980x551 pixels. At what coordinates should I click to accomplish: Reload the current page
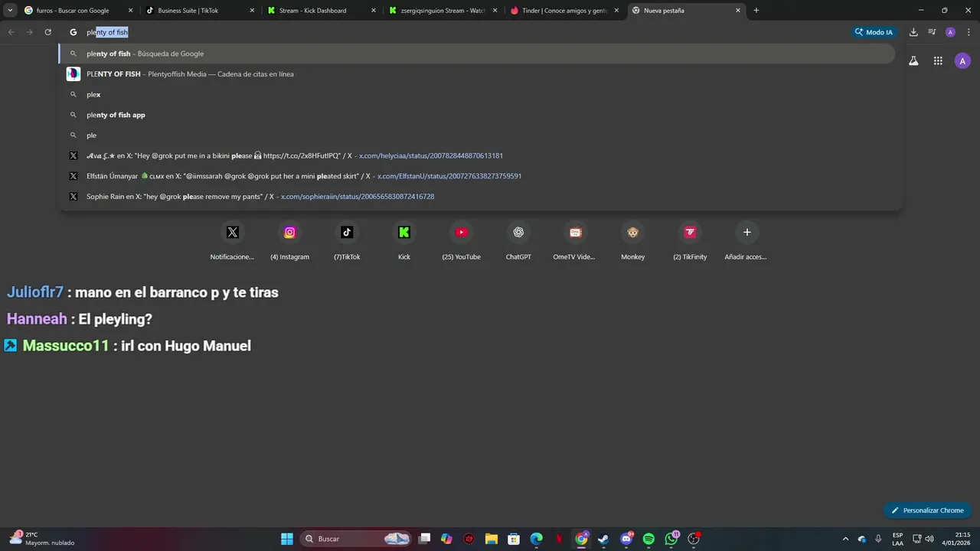pyautogui.click(x=47, y=32)
